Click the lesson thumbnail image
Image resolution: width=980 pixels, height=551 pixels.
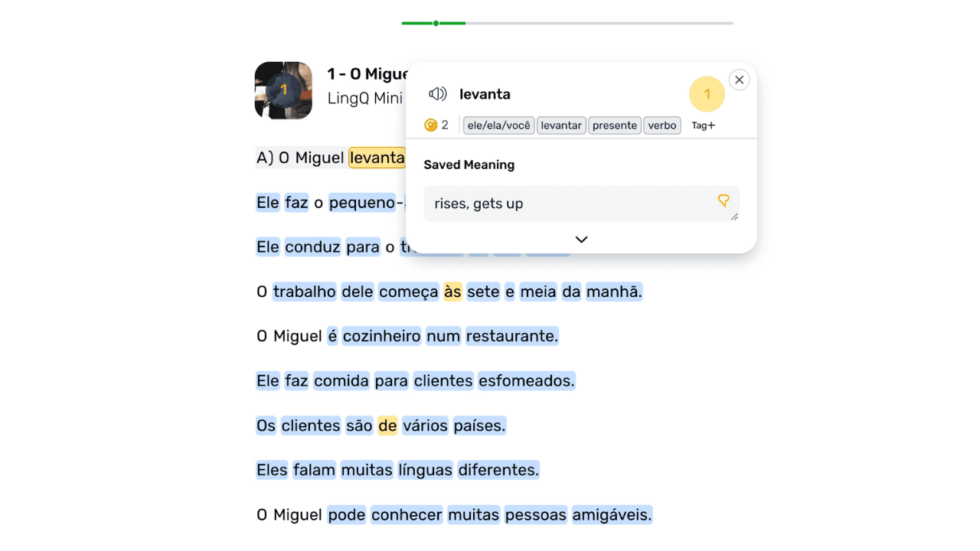click(283, 90)
